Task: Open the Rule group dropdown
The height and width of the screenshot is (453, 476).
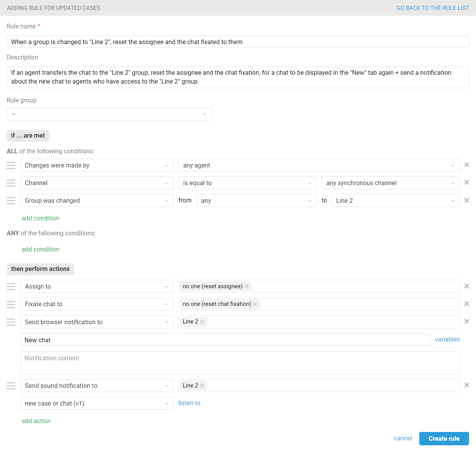Action: pos(109,114)
